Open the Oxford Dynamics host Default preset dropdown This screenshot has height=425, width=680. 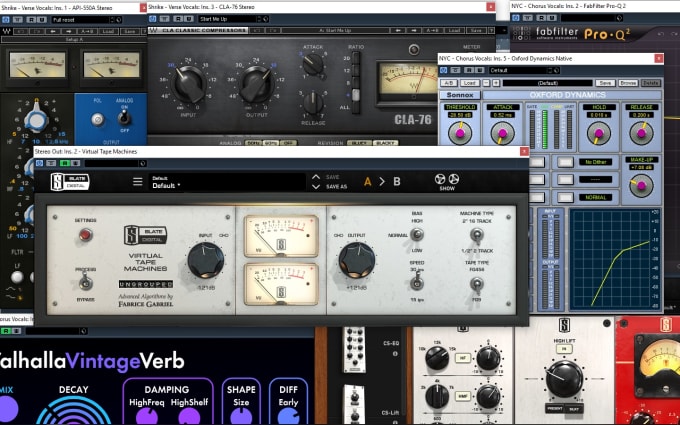(524, 70)
